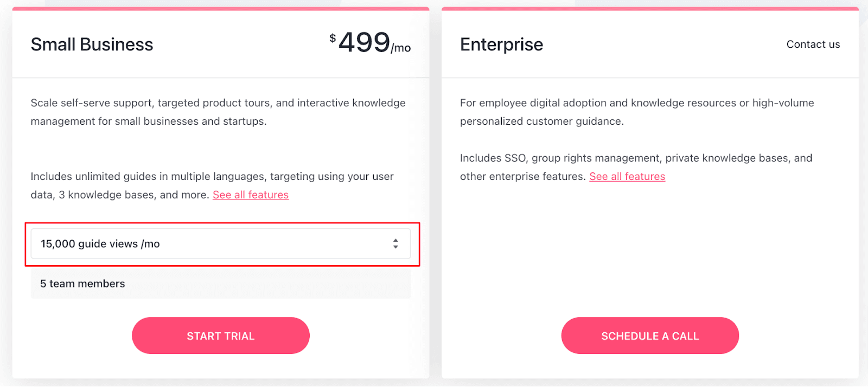
Task: Click the Small Business plan heading
Action: 92,44
